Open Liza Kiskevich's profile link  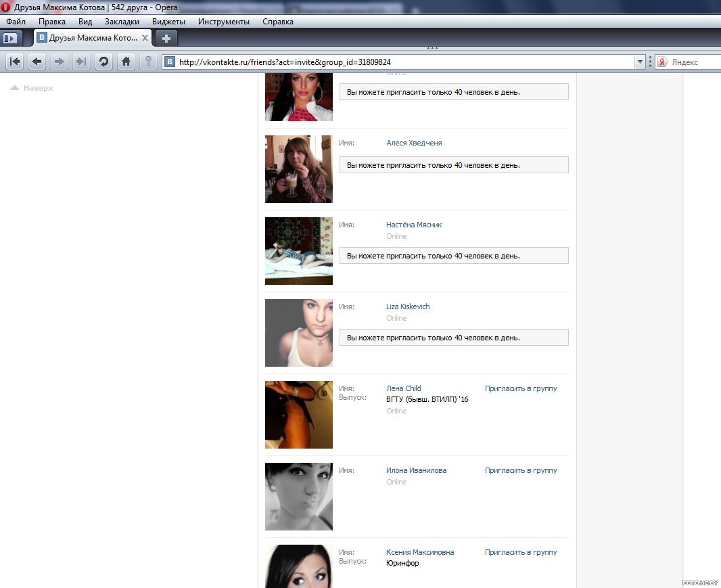pyautogui.click(x=408, y=307)
